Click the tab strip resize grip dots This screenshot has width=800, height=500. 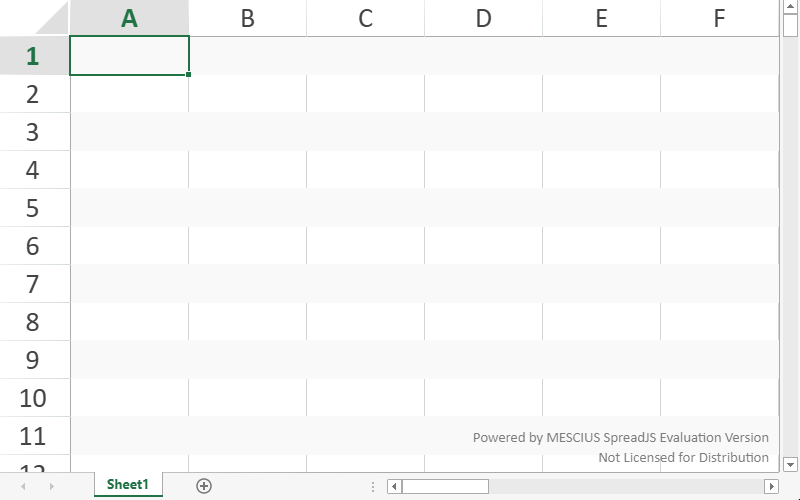(373, 486)
